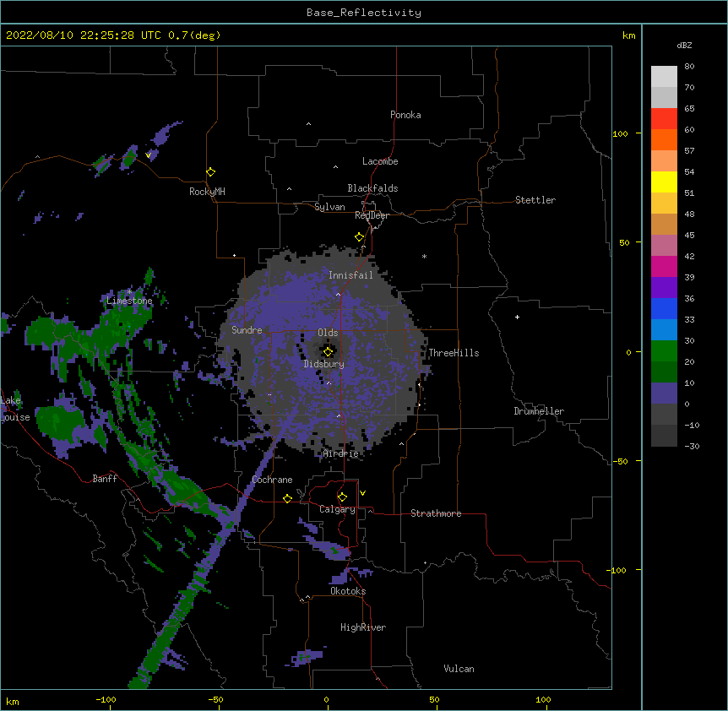Image resolution: width=728 pixels, height=711 pixels.
Task: Click the Cochrane town label
Action: click(x=272, y=480)
